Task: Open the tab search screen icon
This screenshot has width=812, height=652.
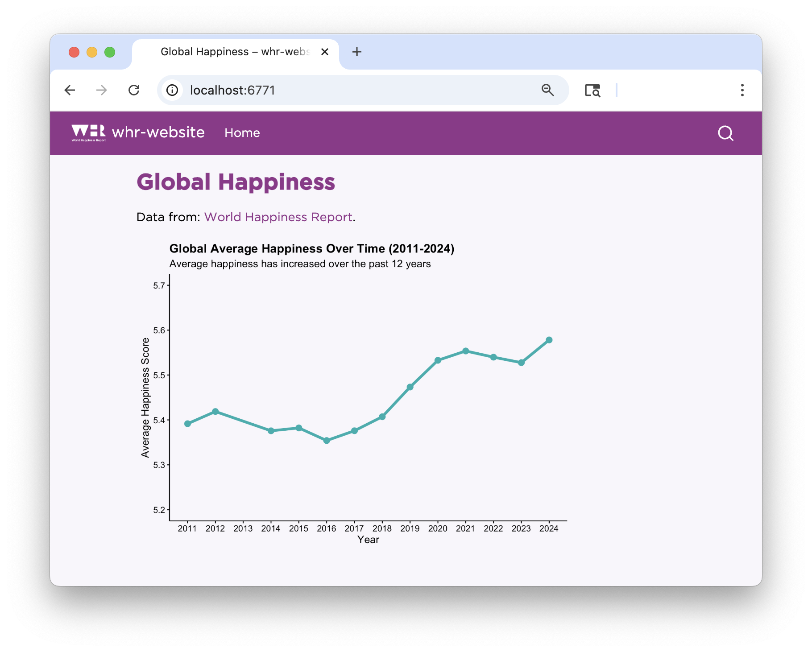Action: tap(592, 91)
